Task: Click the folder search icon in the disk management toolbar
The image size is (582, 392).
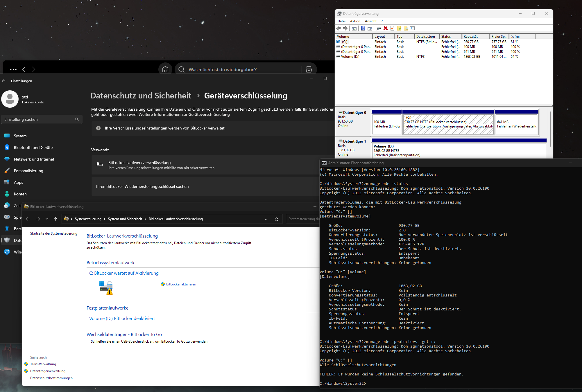Action: tap(406, 28)
